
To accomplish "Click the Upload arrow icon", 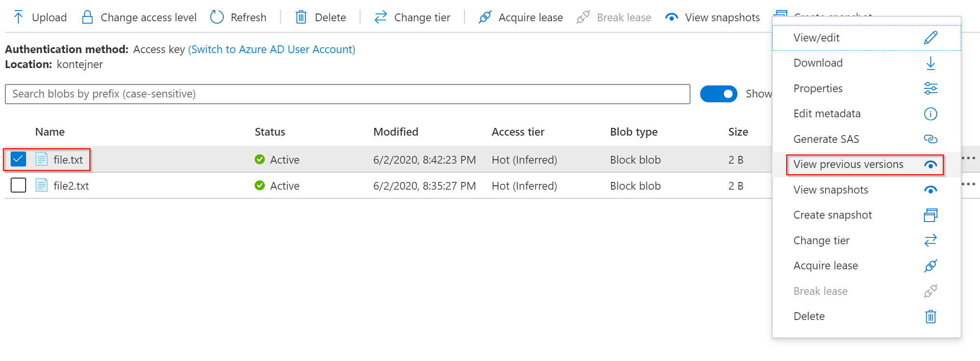I will [18, 17].
